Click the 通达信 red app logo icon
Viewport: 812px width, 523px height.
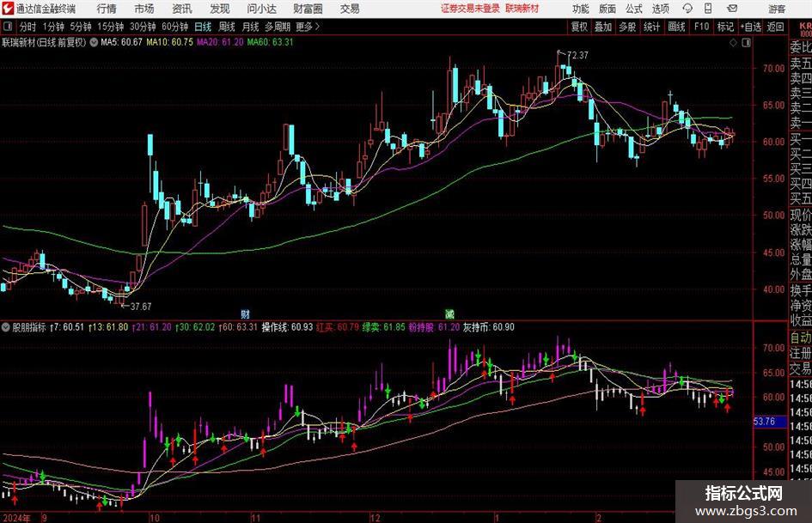coord(8,9)
